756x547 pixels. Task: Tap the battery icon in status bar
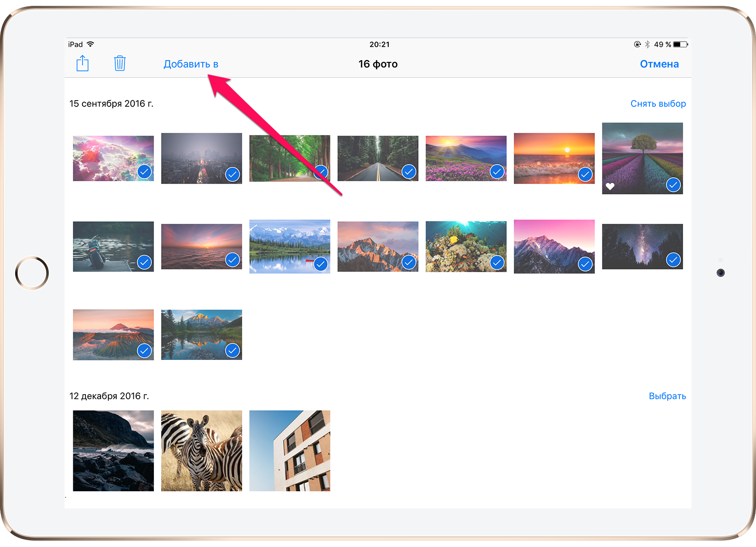[x=681, y=44]
